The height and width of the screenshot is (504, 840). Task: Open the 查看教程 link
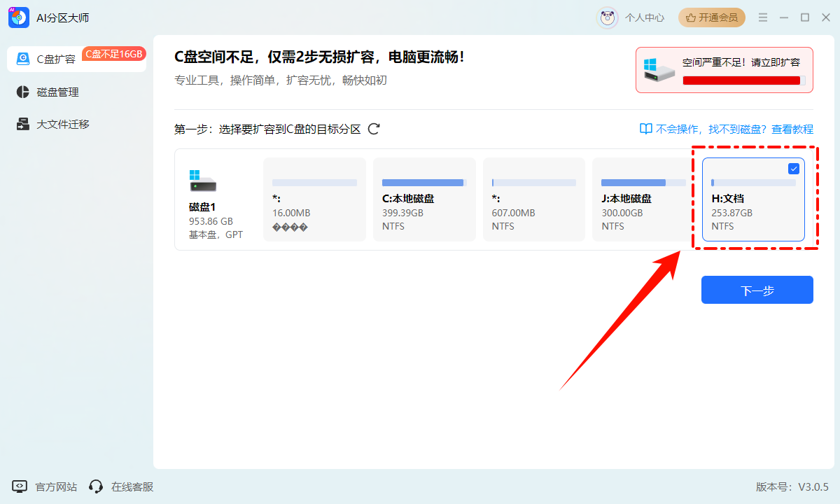coord(792,129)
